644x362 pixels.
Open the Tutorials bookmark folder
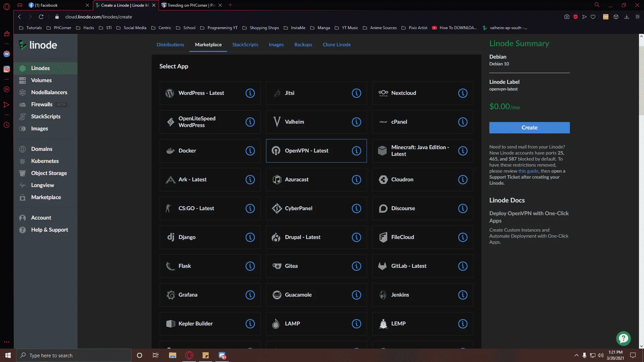(x=31, y=28)
